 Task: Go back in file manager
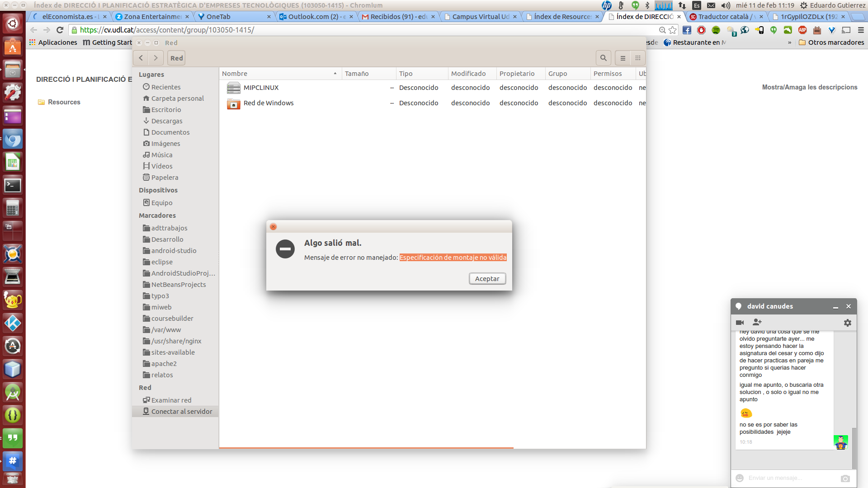point(141,58)
